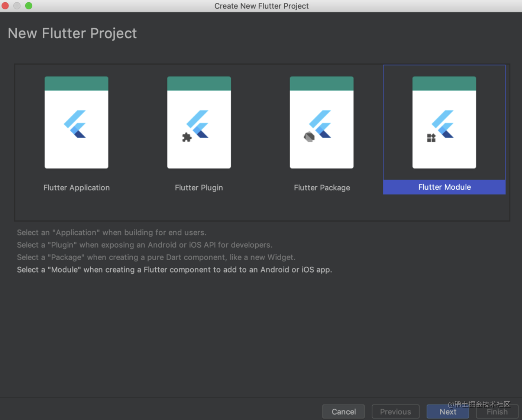The height and width of the screenshot is (420, 522).
Task: Click the Flutter Plugin label
Action: 199,188
